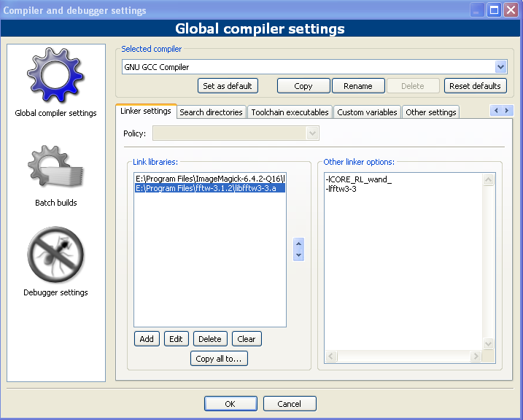Screen dimensions: 523x420
Task: Select the libfftw3-3.a library entry
Action: click(210, 188)
